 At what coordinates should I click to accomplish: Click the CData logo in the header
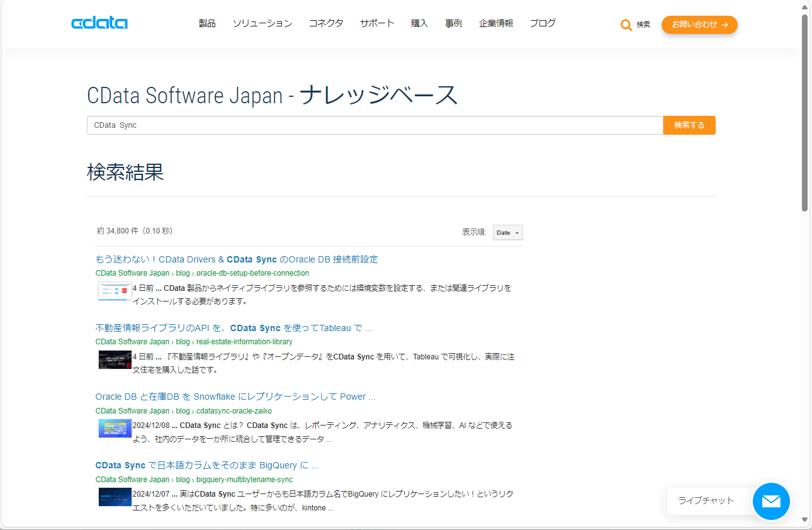coord(99,23)
